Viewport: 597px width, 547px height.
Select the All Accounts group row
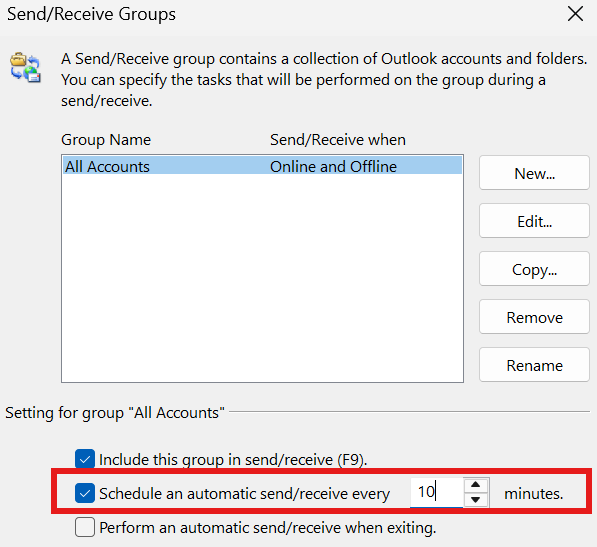pos(262,166)
